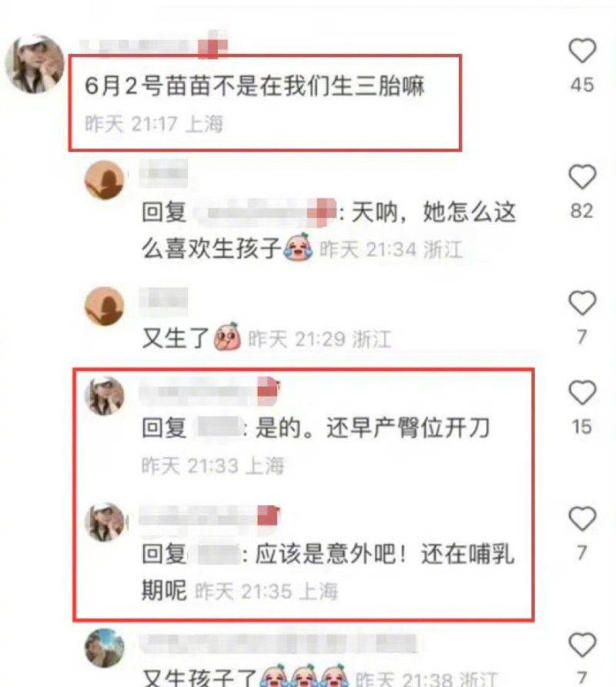Open avatar beside the 又生了 reply
This screenshot has height=687, width=616.
click(104, 307)
